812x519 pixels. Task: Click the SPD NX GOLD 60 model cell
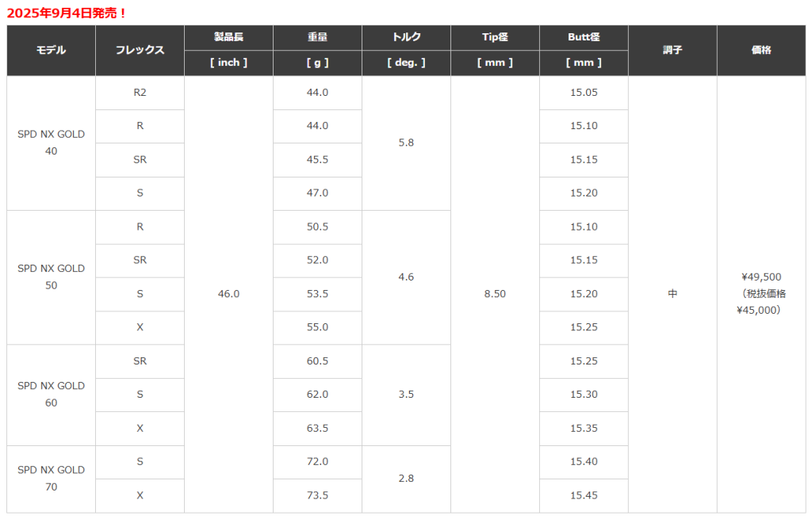tap(51, 394)
